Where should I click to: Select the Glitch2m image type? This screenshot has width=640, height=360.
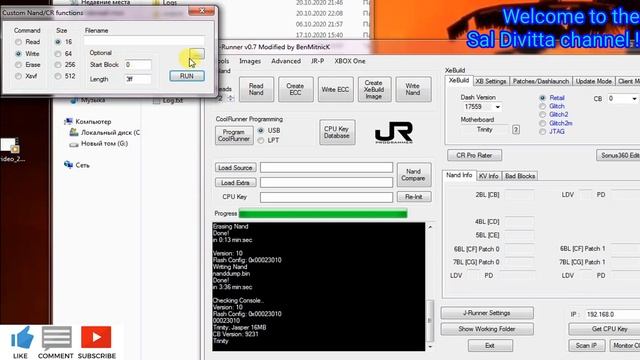[x=542, y=123]
